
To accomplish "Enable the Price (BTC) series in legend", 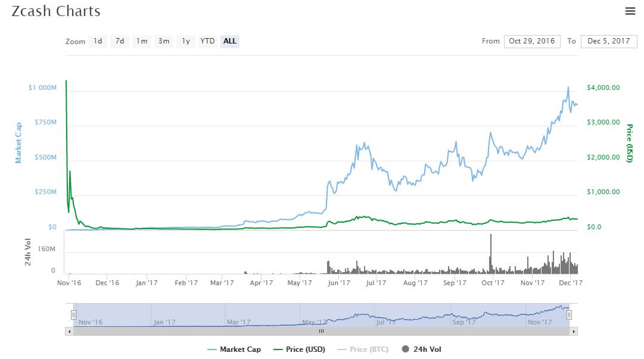I will point(363,349).
